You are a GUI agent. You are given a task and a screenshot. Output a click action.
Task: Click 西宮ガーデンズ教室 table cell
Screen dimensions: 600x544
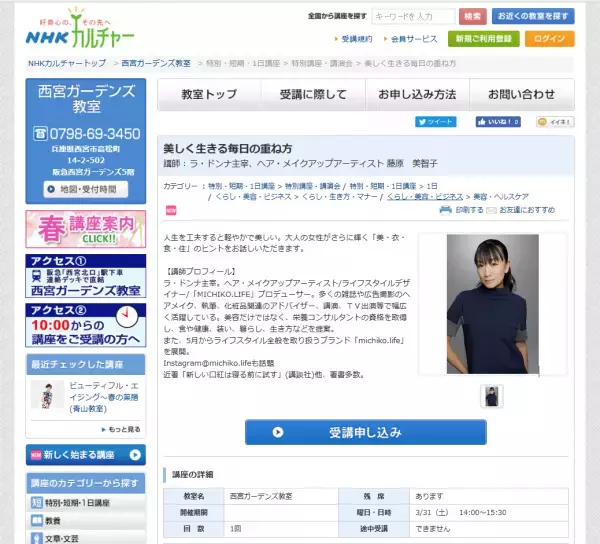click(x=281, y=496)
